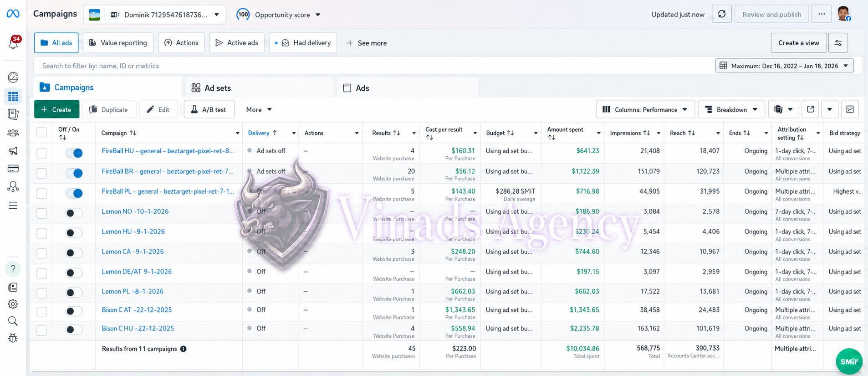Click the Edit button in toolbar
The image size is (868, 376).
tap(158, 109)
